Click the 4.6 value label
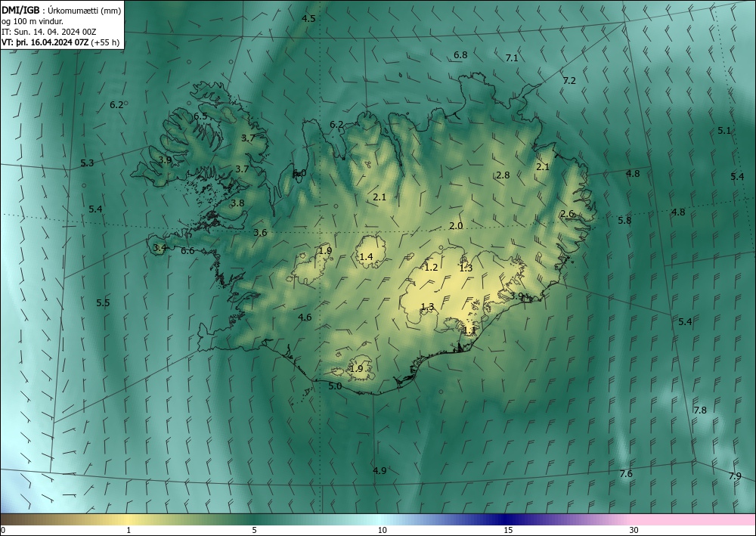 (x=305, y=318)
